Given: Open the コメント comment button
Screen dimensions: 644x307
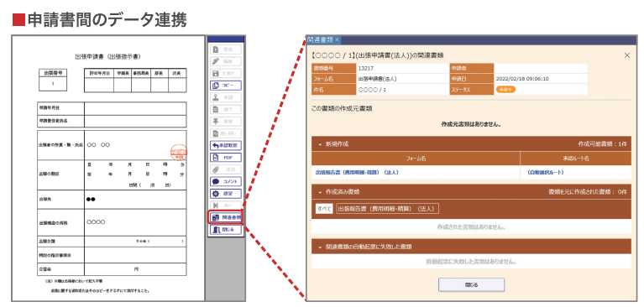Looking at the screenshot, I should (x=226, y=181).
